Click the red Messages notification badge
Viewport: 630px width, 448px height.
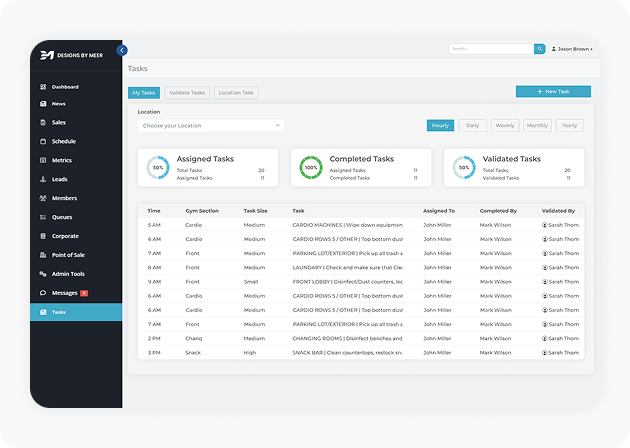[84, 293]
